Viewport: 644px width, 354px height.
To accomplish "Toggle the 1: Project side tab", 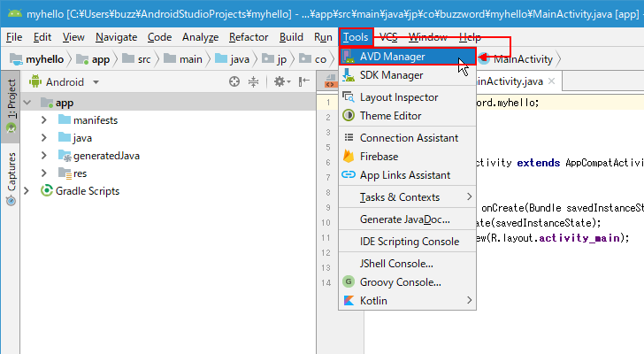I will pyautogui.click(x=11, y=106).
